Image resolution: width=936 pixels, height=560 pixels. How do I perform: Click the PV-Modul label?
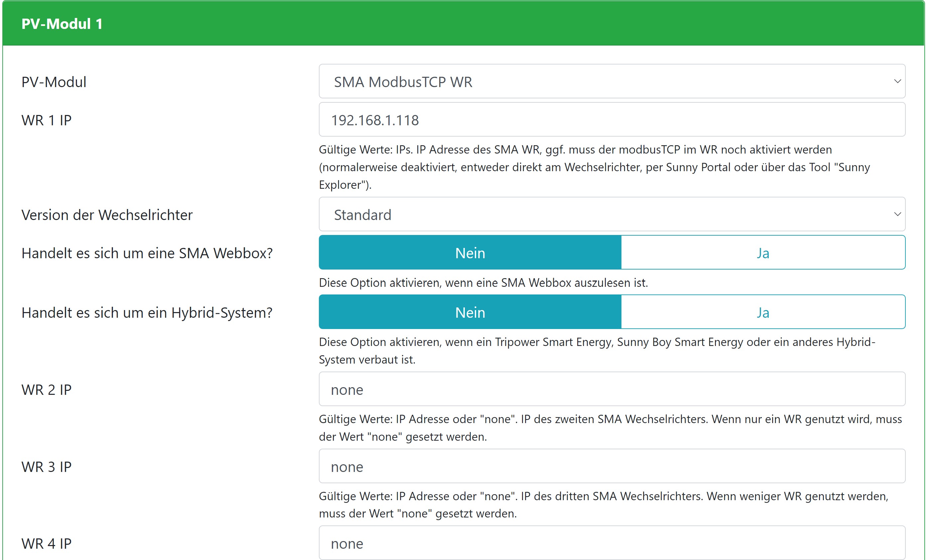54,82
